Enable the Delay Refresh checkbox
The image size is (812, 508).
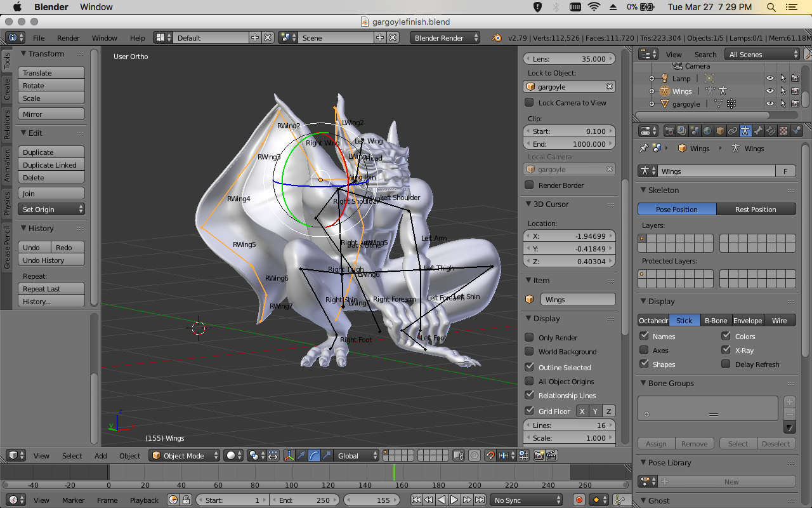point(726,364)
